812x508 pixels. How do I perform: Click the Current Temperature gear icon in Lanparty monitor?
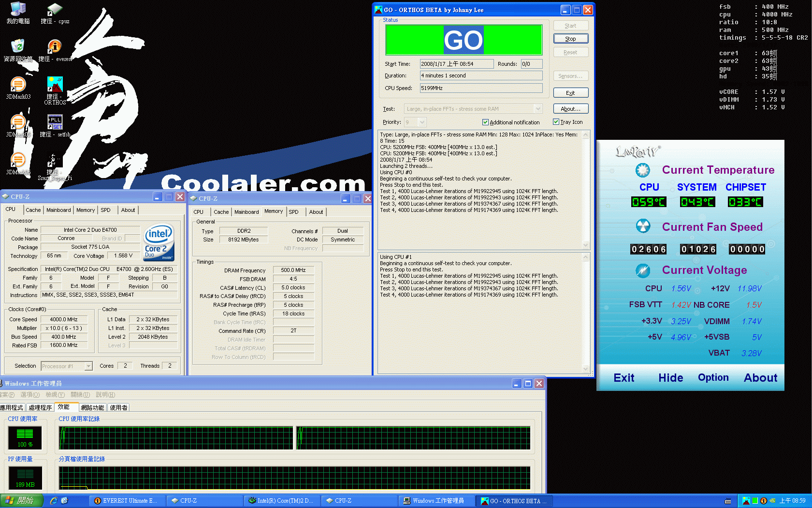pyautogui.click(x=642, y=170)
